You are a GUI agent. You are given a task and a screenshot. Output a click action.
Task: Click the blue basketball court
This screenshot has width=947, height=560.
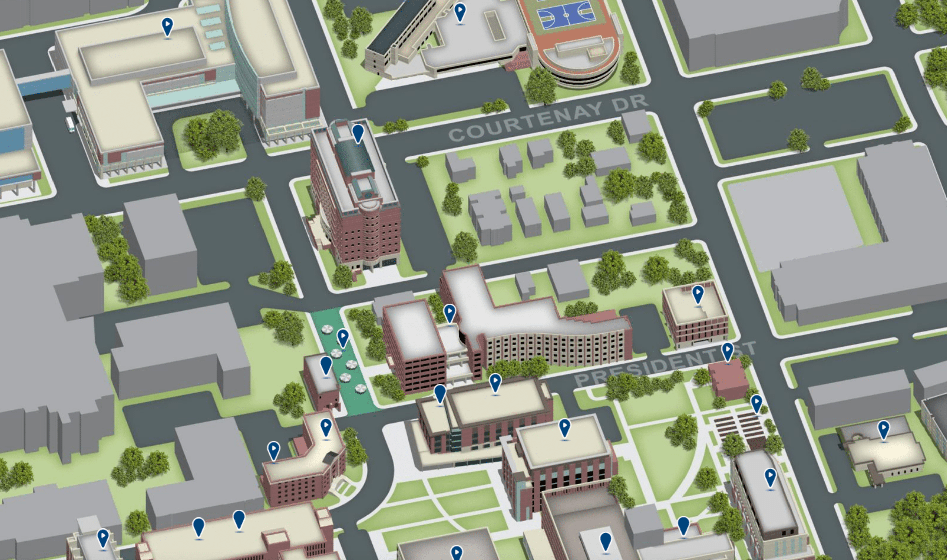coord(566,15)
